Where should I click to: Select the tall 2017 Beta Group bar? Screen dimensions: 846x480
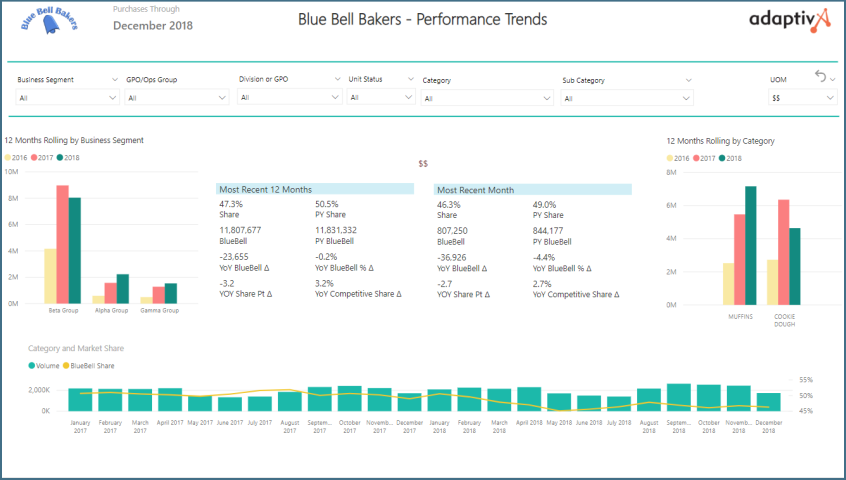62,244
